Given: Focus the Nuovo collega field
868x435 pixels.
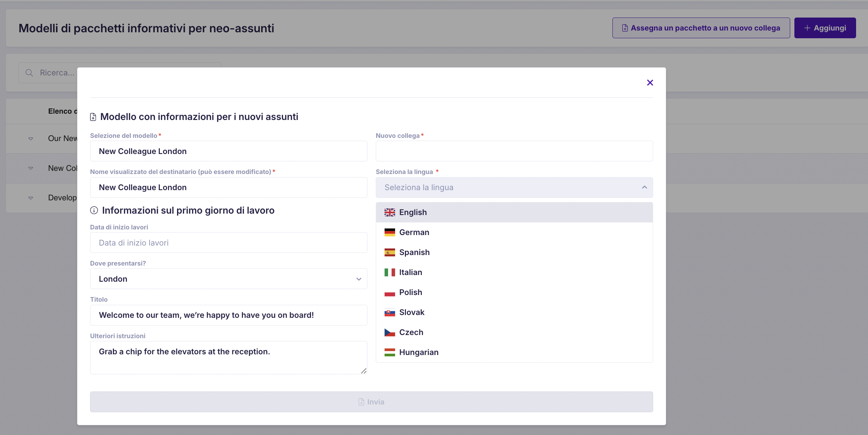Looking at the screenshot, I should (x=514, y=151).
